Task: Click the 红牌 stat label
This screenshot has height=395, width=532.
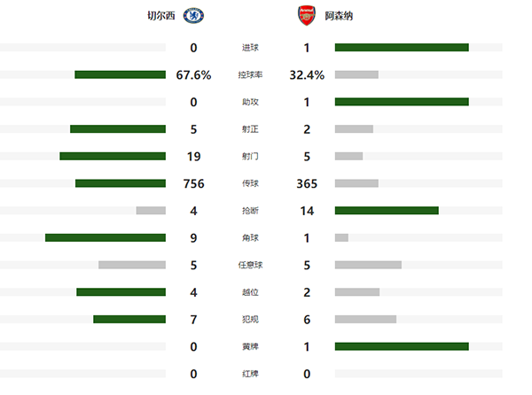Action: coord(251,374)
